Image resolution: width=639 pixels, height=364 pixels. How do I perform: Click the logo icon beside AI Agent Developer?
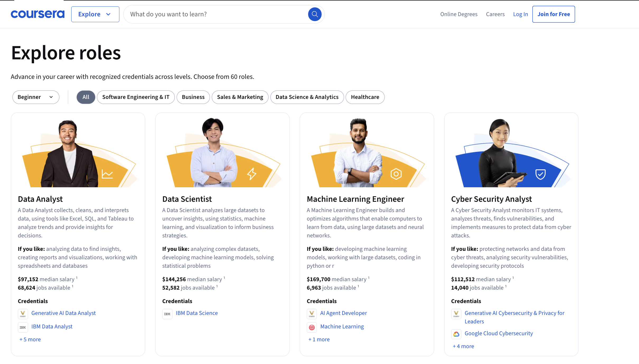tap(312, 314)
